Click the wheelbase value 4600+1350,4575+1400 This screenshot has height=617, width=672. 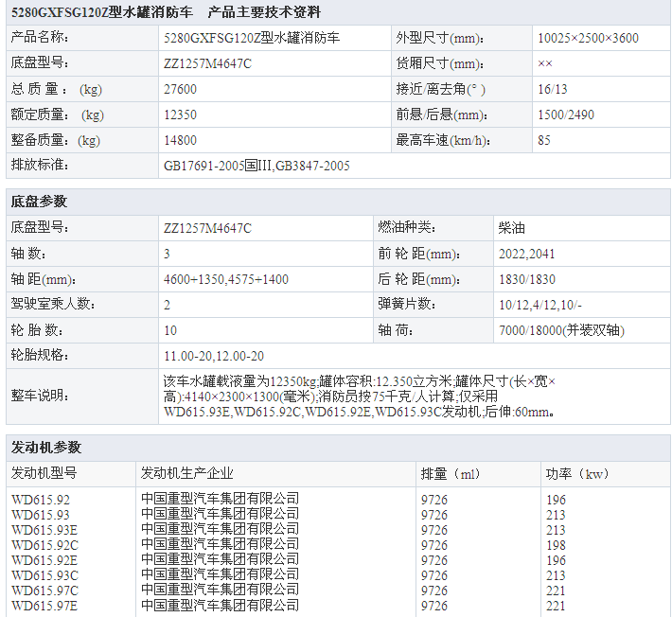click(x=226, y=279)
